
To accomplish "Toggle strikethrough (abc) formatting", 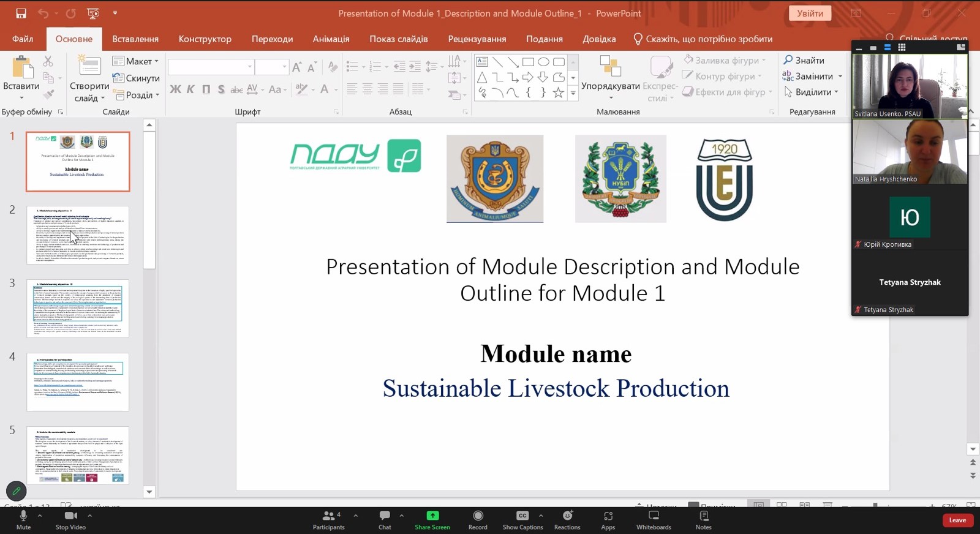I will click(236, 89).
